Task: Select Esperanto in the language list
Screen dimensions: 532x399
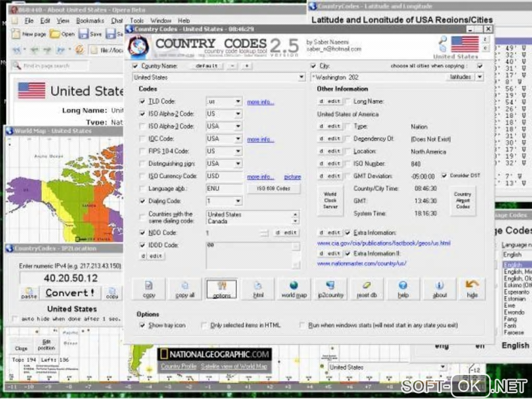Action: (516, 292)
